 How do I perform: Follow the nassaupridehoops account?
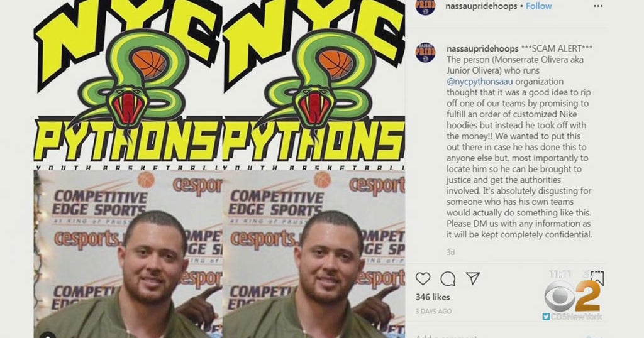[539, 6]
